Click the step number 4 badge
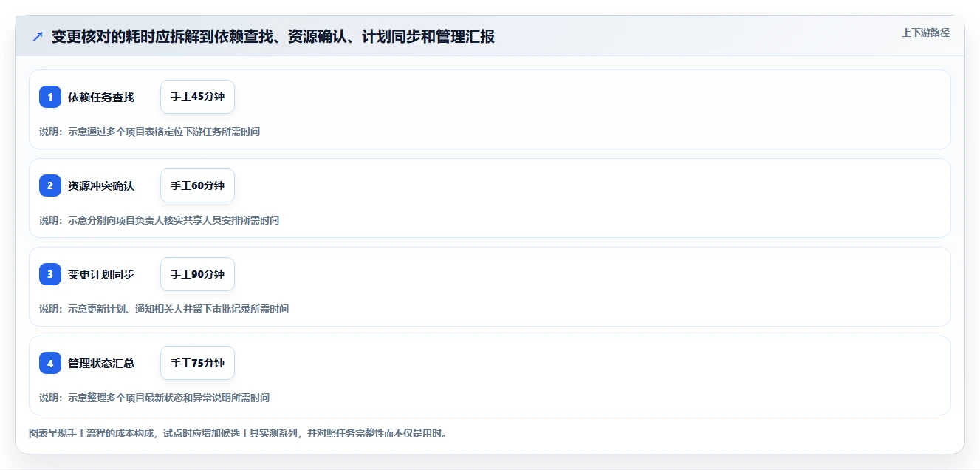The image size is (980, 470). click(x=50, y=363)
